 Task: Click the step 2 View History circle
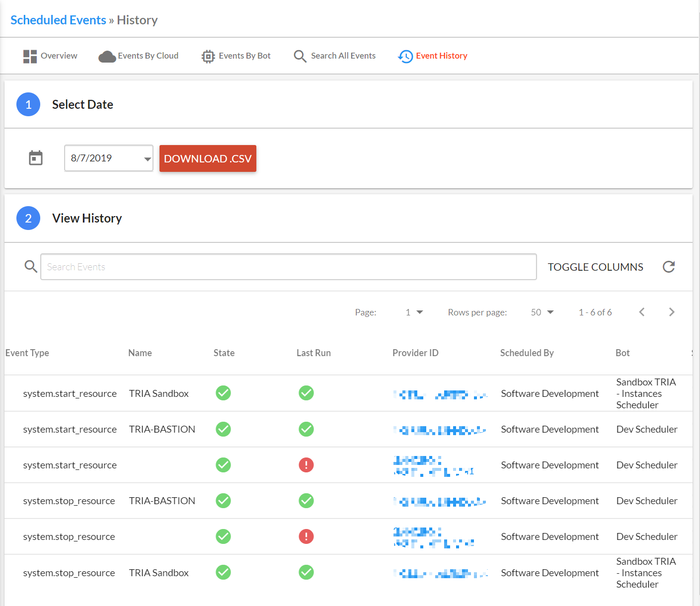point(28,218)
